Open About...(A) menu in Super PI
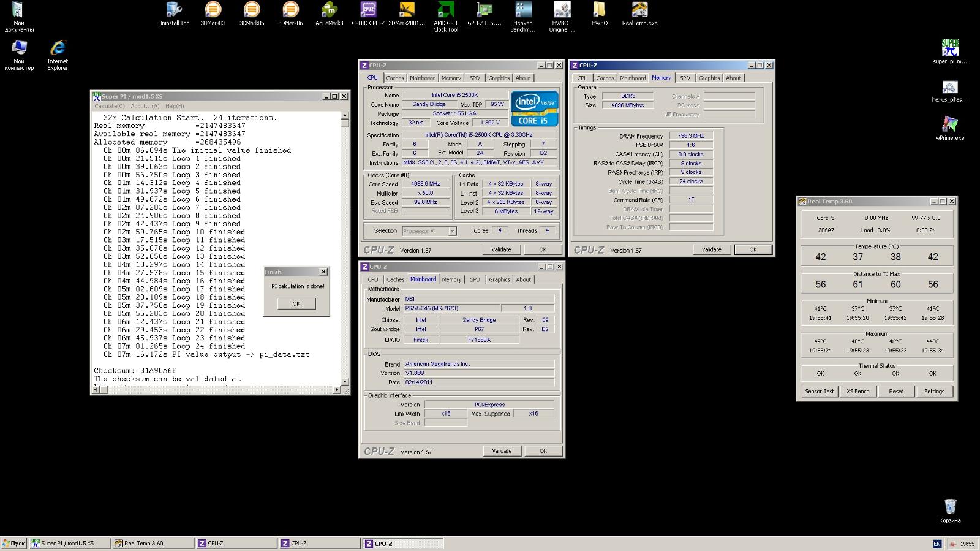 click(145, 106)
